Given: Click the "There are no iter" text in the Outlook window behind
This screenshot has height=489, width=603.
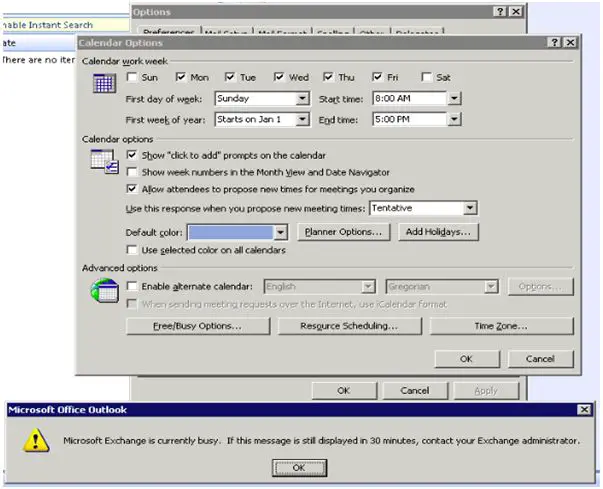Looking at the screenshot, I should (x=38, y=60).
